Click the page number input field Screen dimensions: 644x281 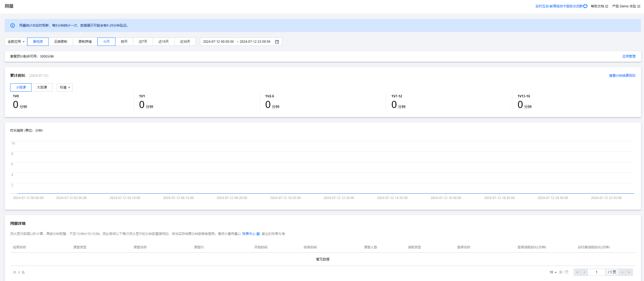(x=596, y=272)
